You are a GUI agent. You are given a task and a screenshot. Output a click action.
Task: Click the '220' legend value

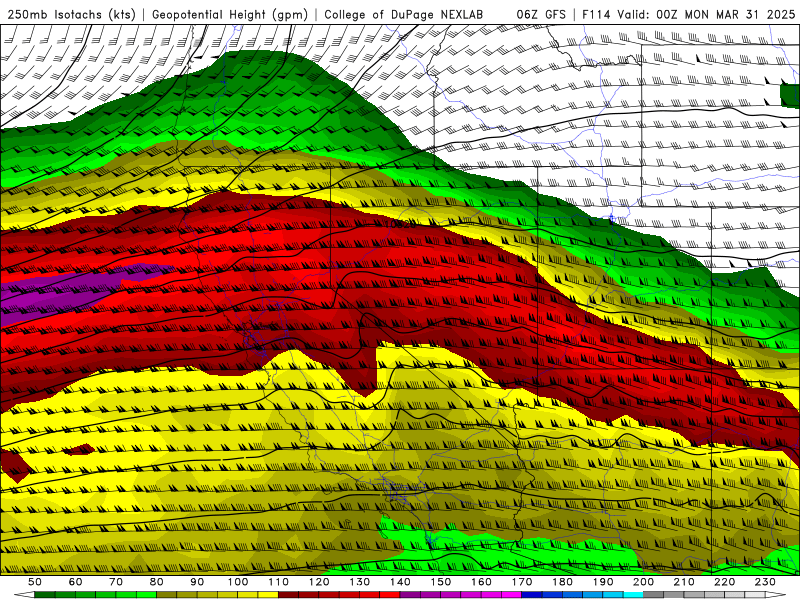(724, 582)
